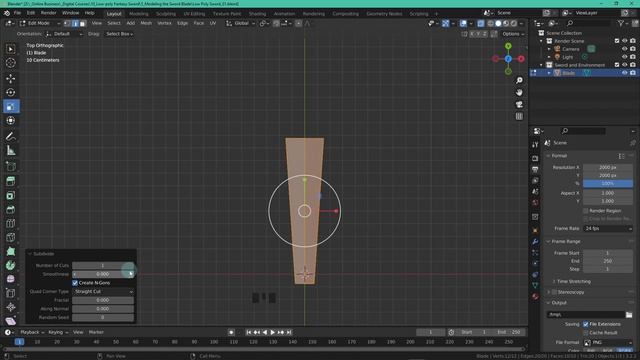The width and height of the screenshot is (640, 360).
Task: Toggle camera view icon in viewport
Action: (x=519, y=104)
